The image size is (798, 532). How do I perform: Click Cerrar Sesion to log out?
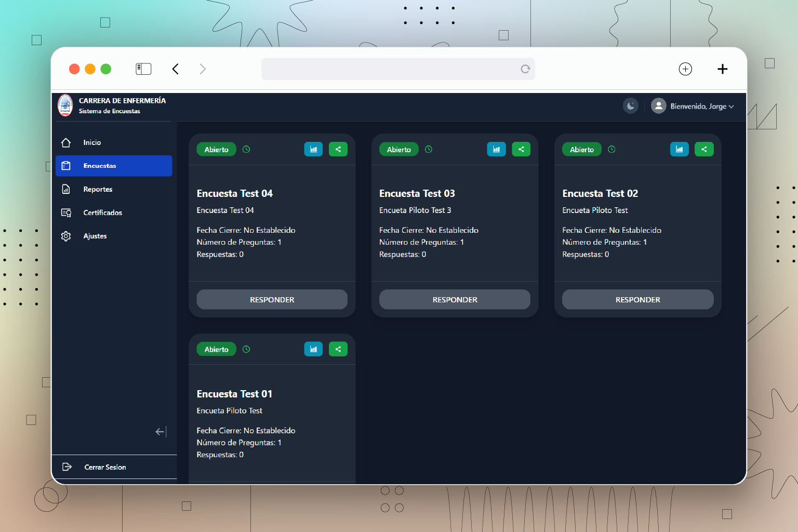pos(105,467)
